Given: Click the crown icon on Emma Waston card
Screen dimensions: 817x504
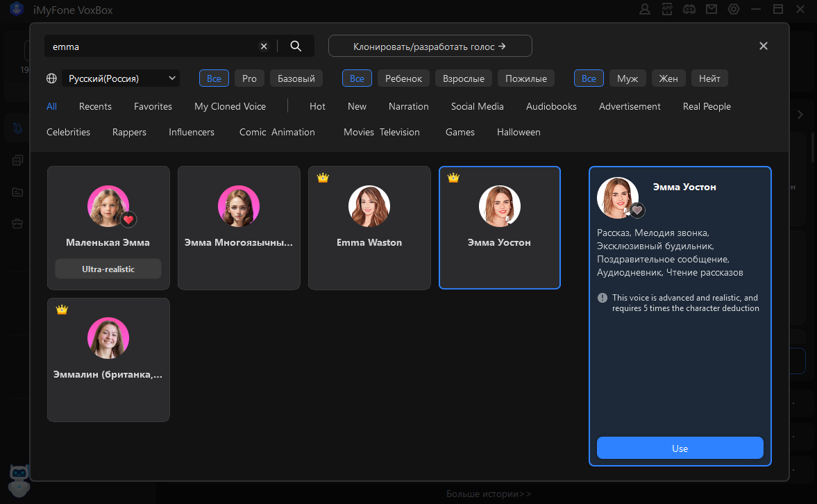Looking at the screenshot, I should pos(323,177).
